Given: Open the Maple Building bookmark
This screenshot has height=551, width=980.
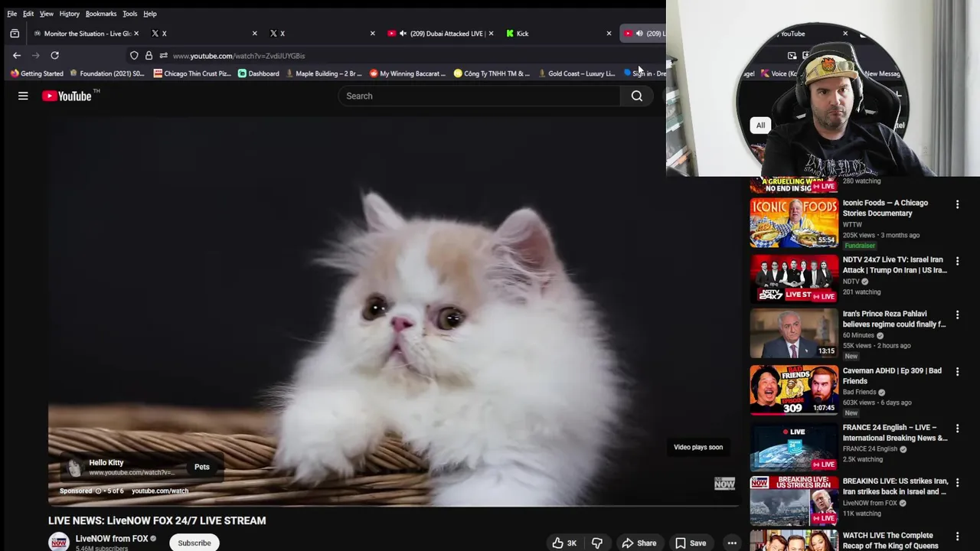Looking at the screenshot, I should click(323, 73).
